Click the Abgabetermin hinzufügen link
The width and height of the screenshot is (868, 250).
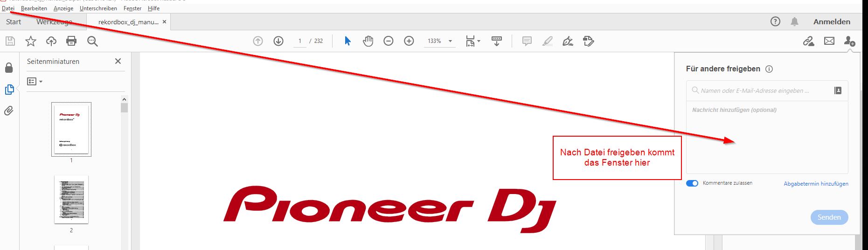[x=816, y=184]
